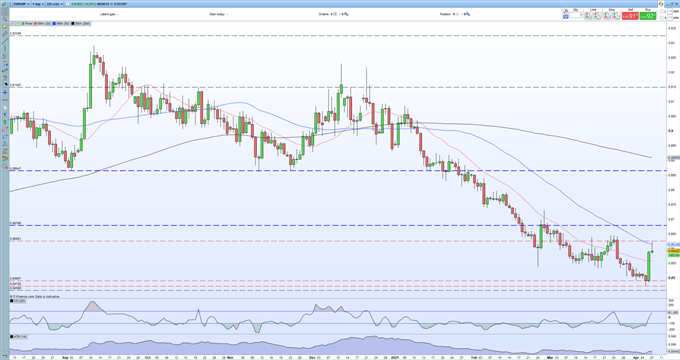The image size is (680, 360).
Task: Click the upper pips input field
Action: (670, 11)
